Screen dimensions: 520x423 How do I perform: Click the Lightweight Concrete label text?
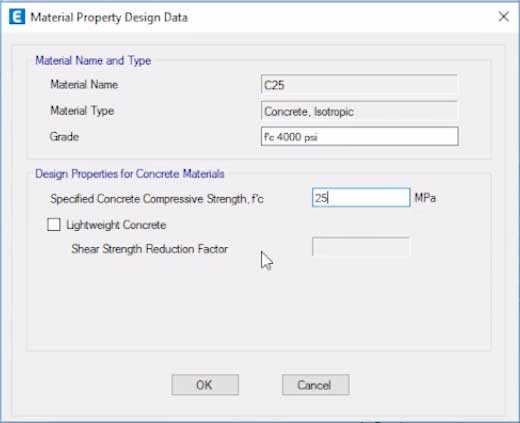pyautogui.click(x=116, y=225)
